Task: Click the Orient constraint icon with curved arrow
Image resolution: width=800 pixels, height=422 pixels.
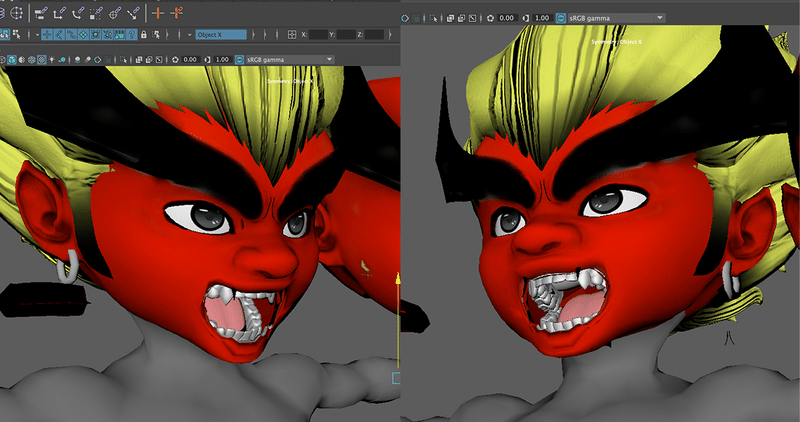Action: [x=78, y=13]
